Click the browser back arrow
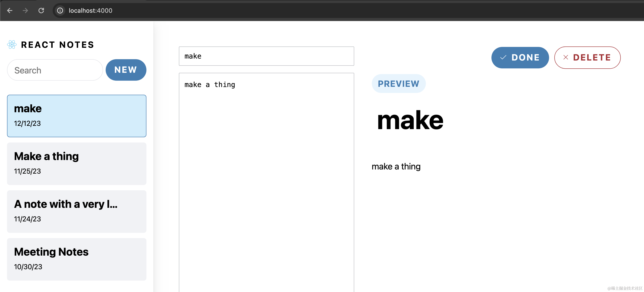This screenshot has width=644, height=292. pos(10,11)
